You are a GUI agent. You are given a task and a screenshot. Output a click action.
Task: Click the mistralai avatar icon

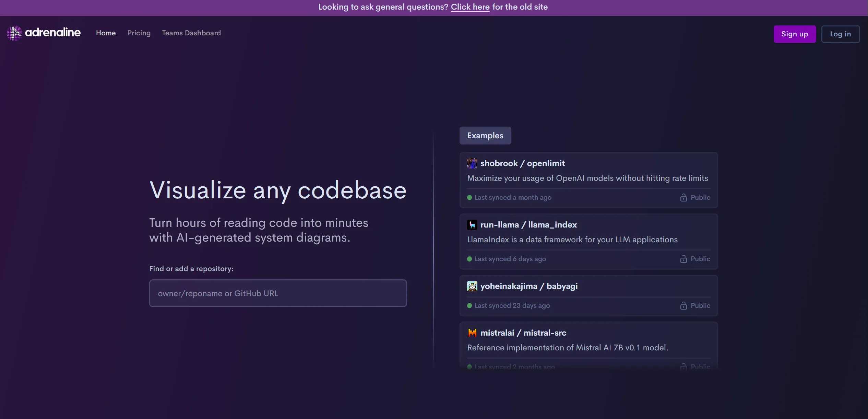tap(472, 333)
